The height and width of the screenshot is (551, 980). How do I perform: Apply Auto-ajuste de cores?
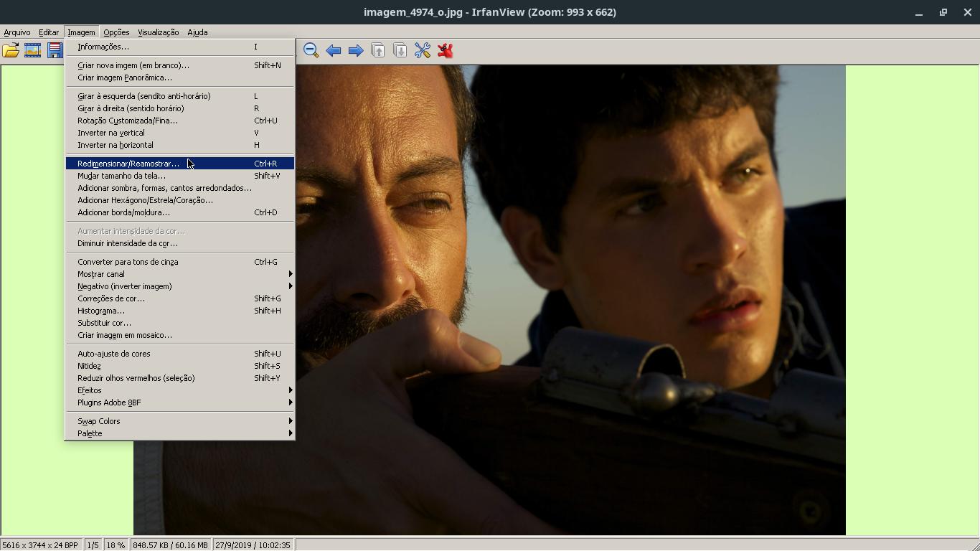point(179,354)
